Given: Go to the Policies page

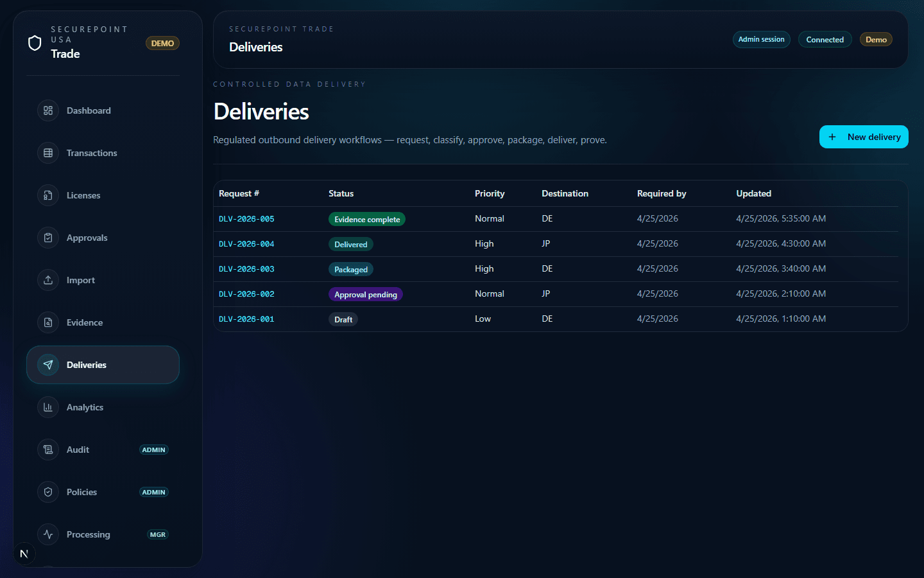Looking at the screenshot, I should [x=103, y=492].
